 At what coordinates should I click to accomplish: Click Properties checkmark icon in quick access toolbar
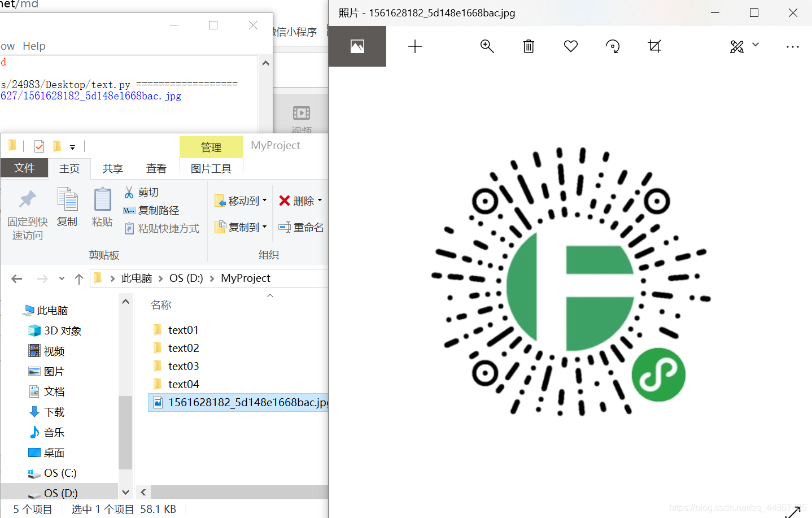(39, 146)
